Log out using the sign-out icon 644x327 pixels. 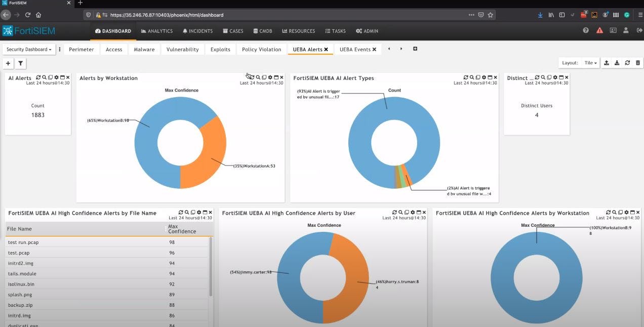tap(639, 30)
